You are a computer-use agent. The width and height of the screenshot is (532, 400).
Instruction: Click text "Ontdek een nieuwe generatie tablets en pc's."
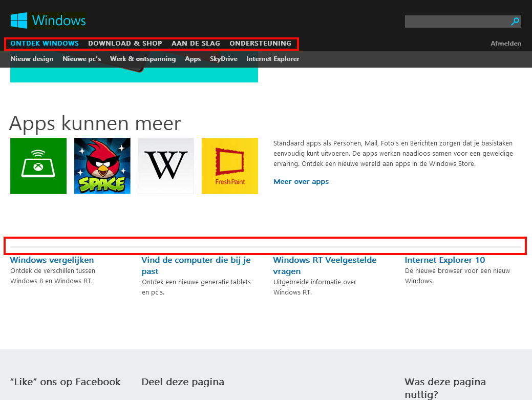pyautogui.click(x=196, y=287)
